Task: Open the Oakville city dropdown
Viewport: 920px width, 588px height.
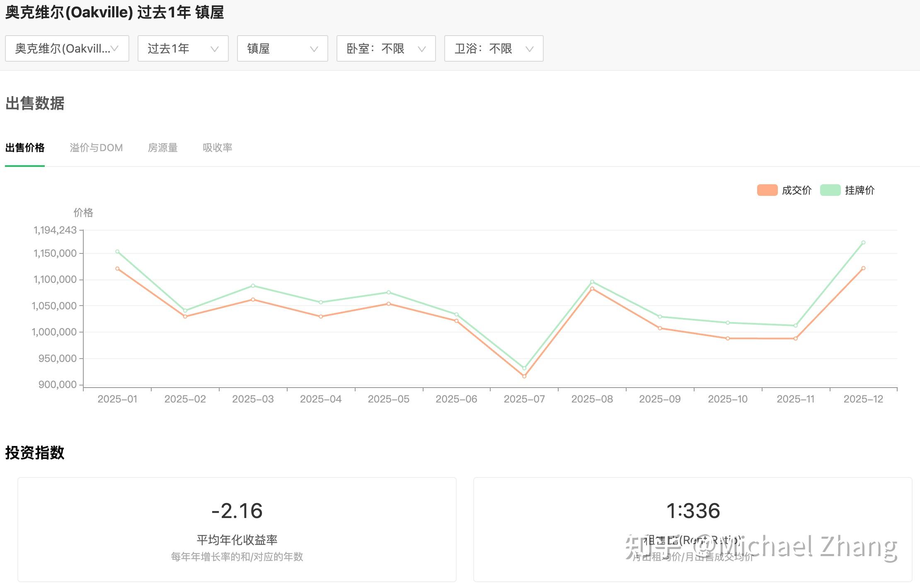Action: click(67, 48)
